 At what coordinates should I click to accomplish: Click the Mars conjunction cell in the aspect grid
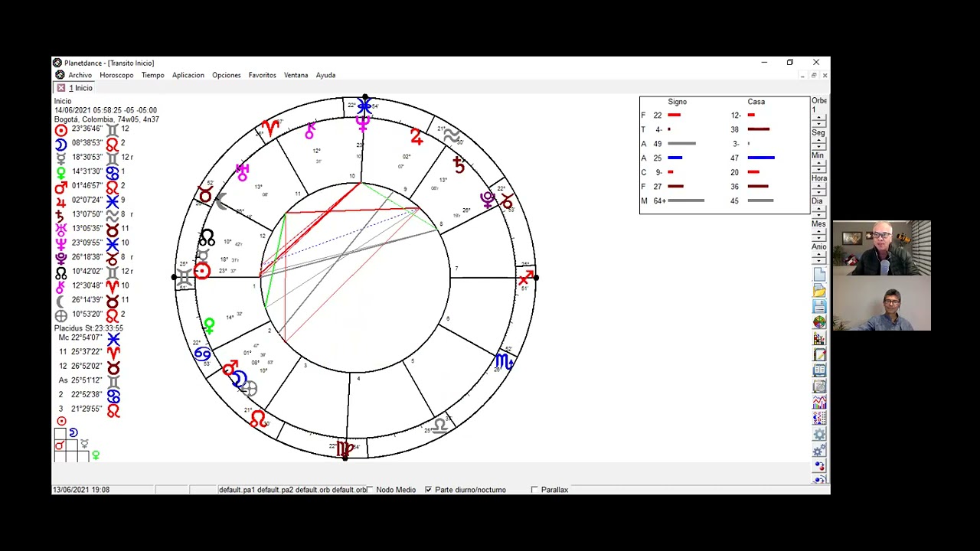coord(60,445)
